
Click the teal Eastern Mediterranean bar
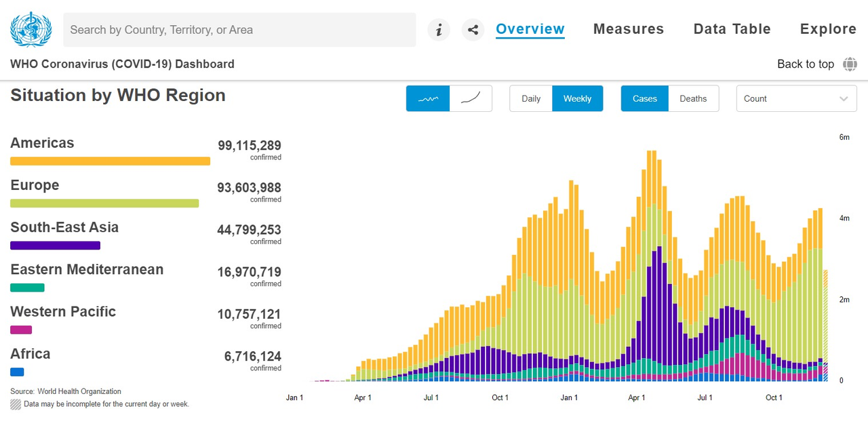(x=27, y=288)
